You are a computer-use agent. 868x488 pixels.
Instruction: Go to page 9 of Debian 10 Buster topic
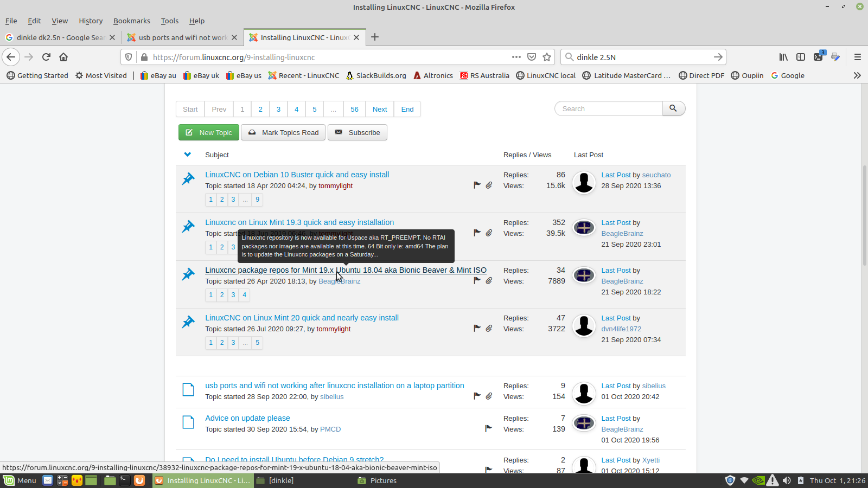tap(258, 200)
